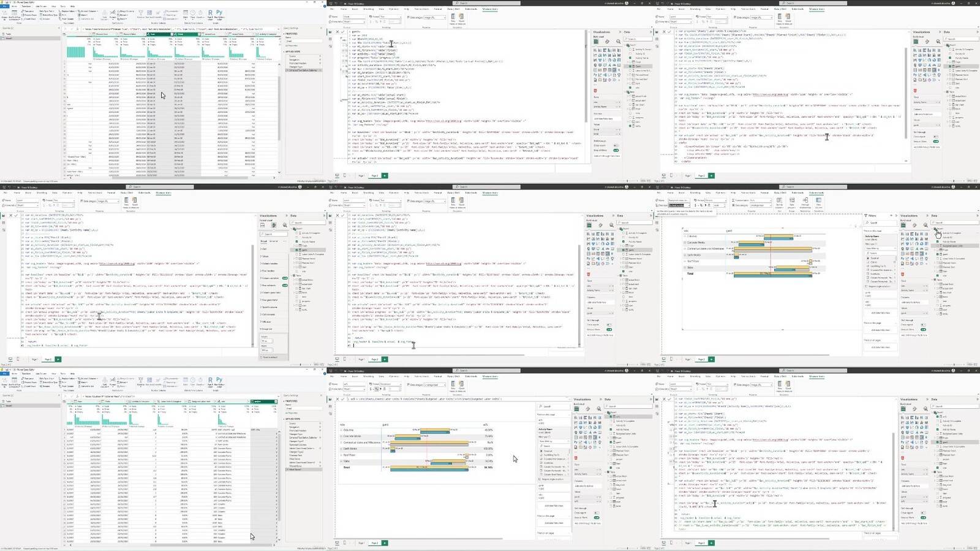Open Manage relationships in Column tools ribbon
Viewport: 980px width, 551px height.
[805, 204]
